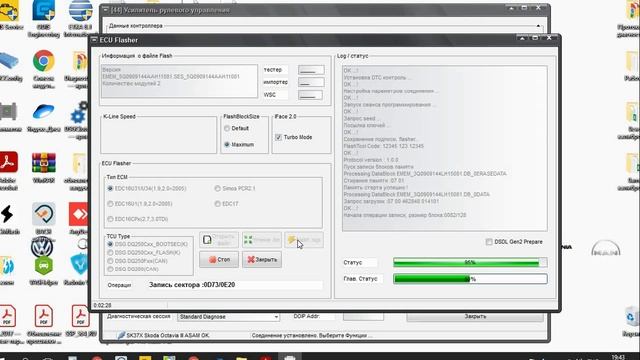Open the Adobe Acrobat desktop icon
The height and width of the screenshot is (360, 640).
pyautogui.click(x=9, y=162)
